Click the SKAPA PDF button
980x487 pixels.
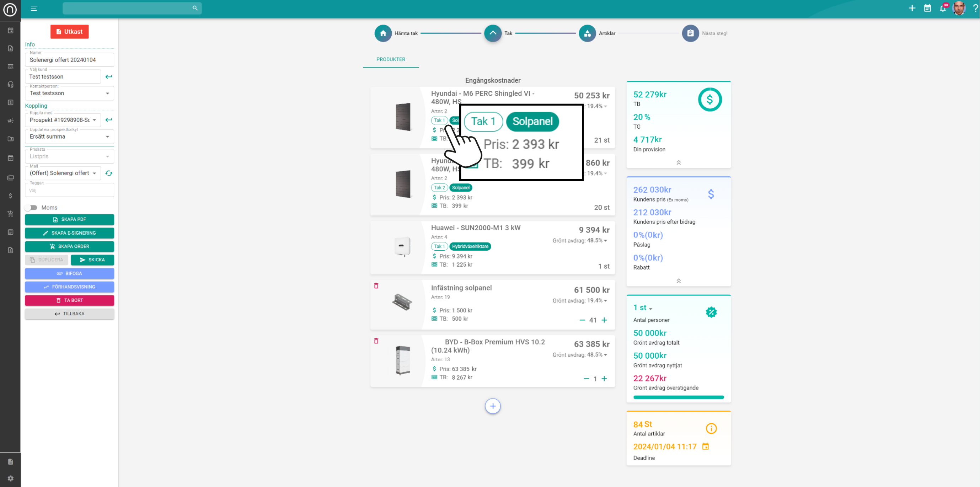pos(70,220)
